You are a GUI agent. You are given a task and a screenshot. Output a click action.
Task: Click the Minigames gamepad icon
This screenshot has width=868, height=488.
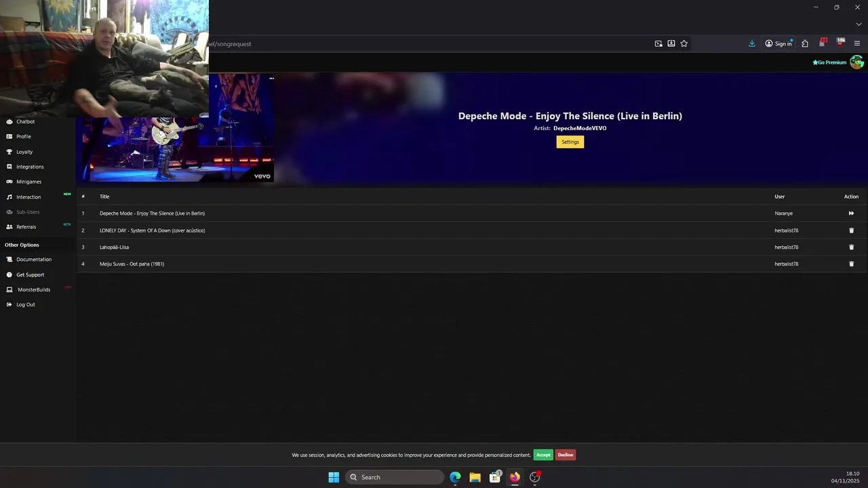click(x=9, y=182)
